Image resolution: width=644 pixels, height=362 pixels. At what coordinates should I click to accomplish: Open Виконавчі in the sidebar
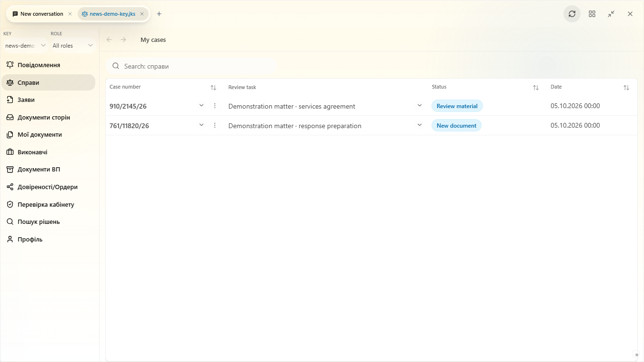coord(49,152)
